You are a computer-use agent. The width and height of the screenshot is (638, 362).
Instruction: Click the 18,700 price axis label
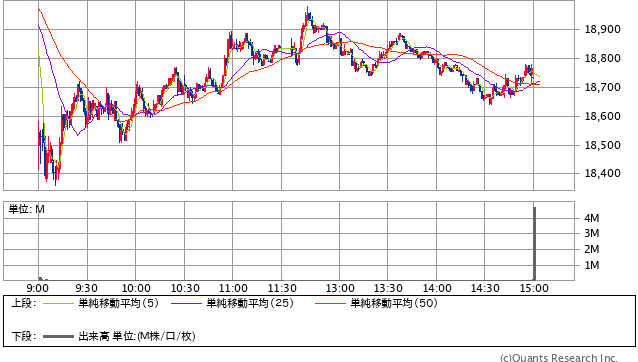tap(603, 87)
